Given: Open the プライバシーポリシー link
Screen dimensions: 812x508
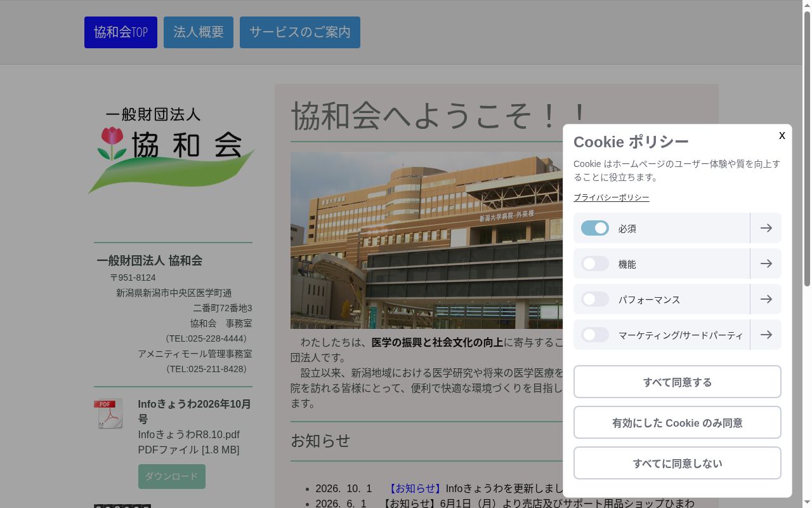Looking at the screenshot, I should click(612, 197).
